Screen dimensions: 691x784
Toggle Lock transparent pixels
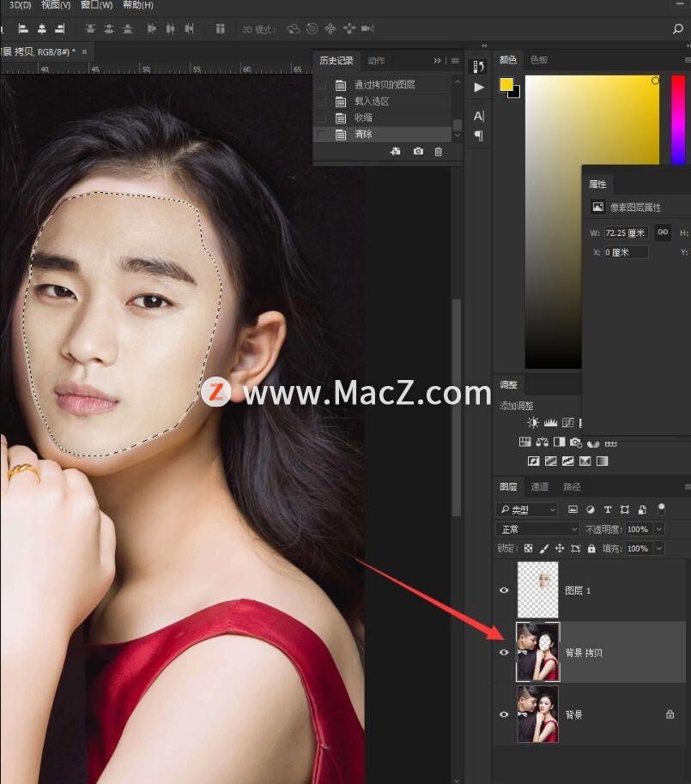click(529, 548)
